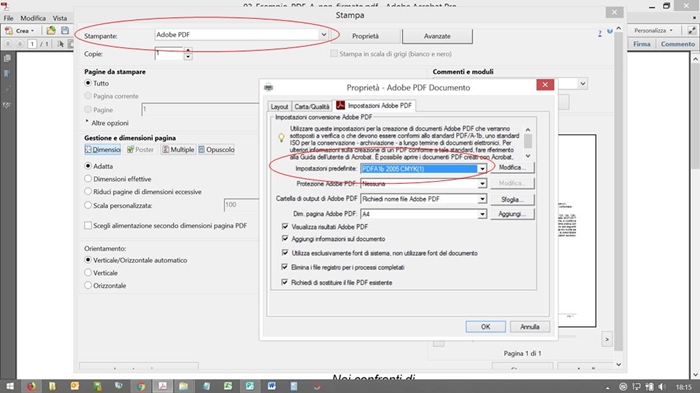The image size is (700, 393).
Task: Click the save diskette icon in Acrobat toolbar
Action: [65, 30]
